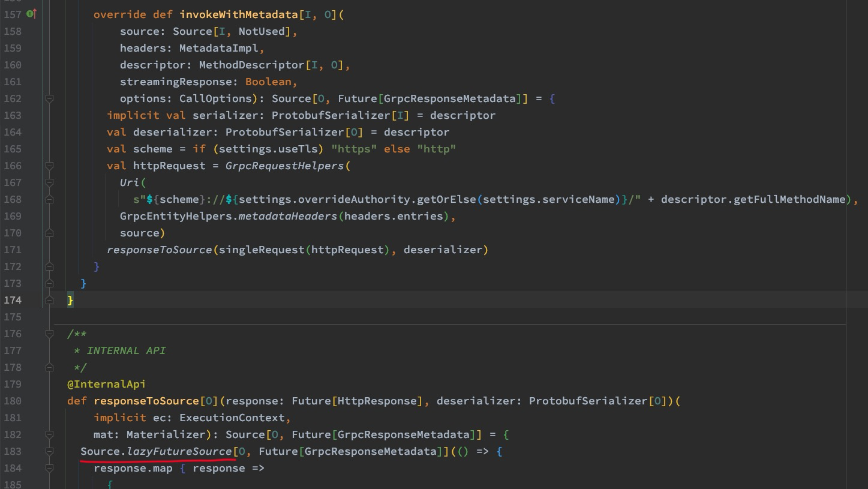The height and width of the screenshot is (489, 868).
Task: Collapse the lazyFutureSource block on line 183
Action: [x=50, y=451]
